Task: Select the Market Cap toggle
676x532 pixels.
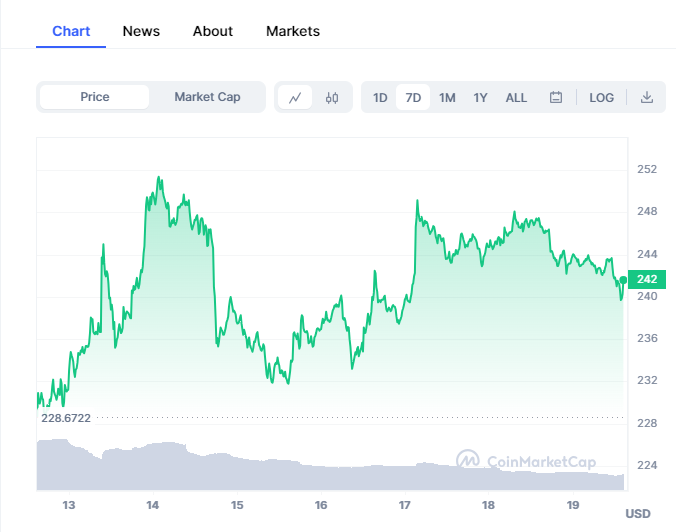Action: click(207, 97)
